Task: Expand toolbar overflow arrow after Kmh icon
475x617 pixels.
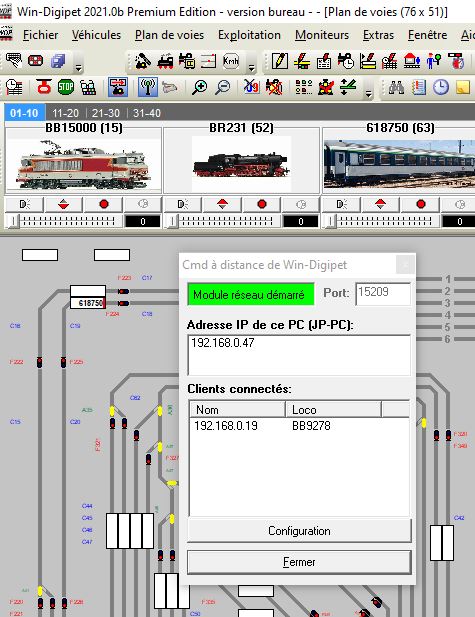Action: 251,68
